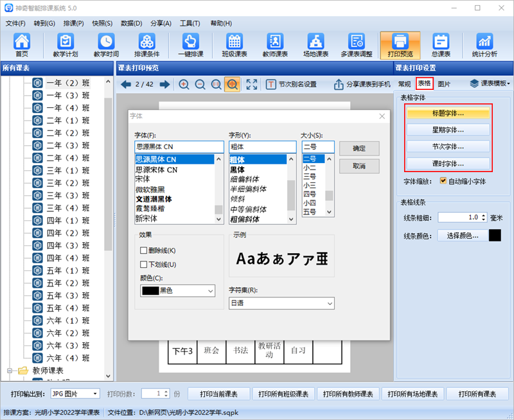Open the 颜色 black color dropdown
The image size is (514, 420).
coord(178,290)
